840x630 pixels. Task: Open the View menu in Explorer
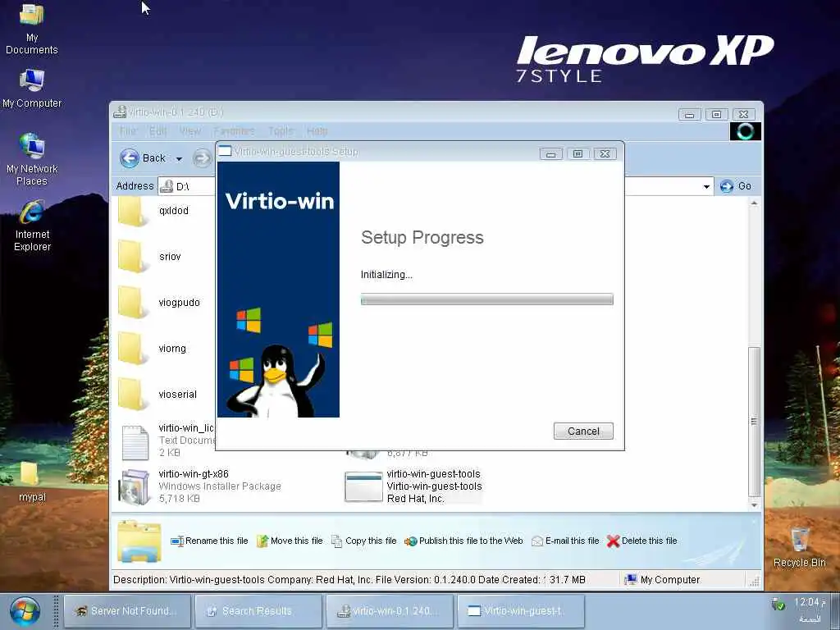tap(189, 131)
